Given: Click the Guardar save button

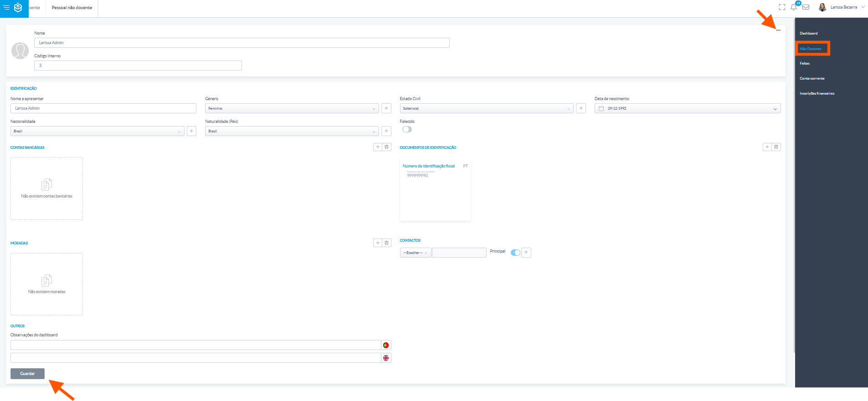Looking at the screenshot, I should click(x=27, y=374).
